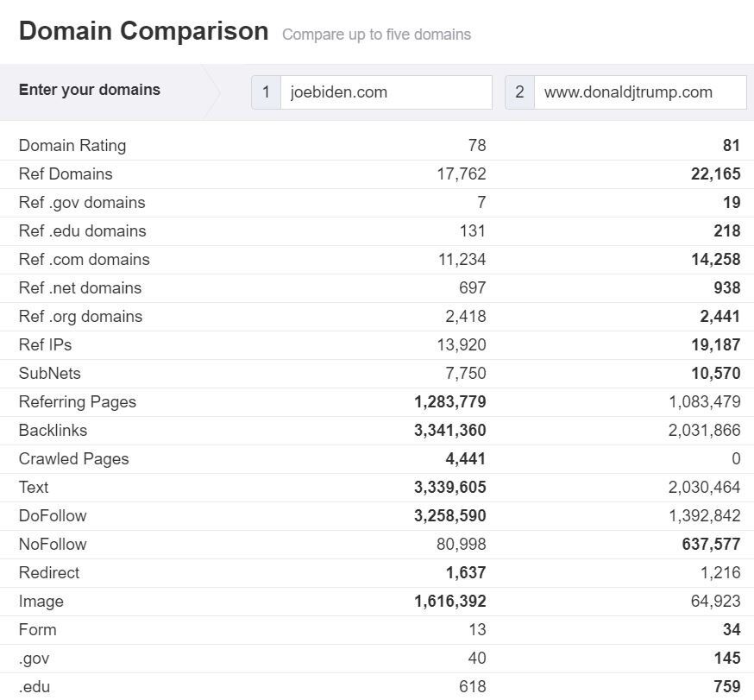The image size is (754, 700).
Task: Select the "NoFollow" row label
Action: tap(53, 544)
